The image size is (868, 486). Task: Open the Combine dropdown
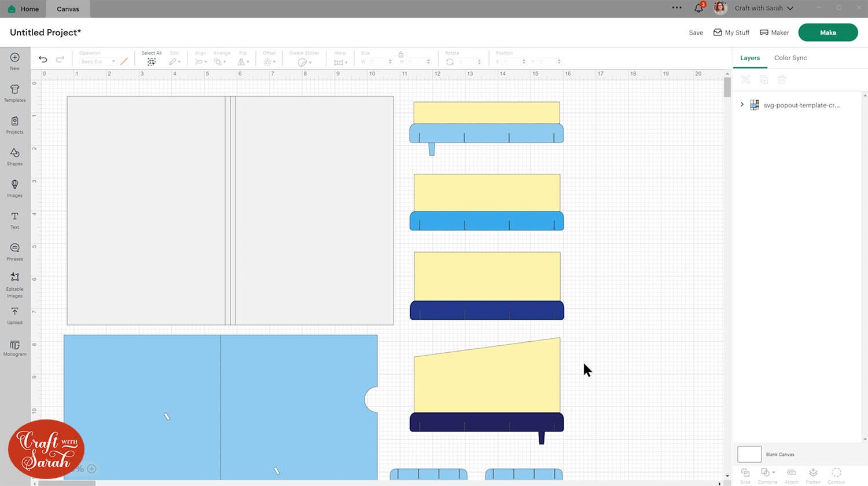coord(767,476)
